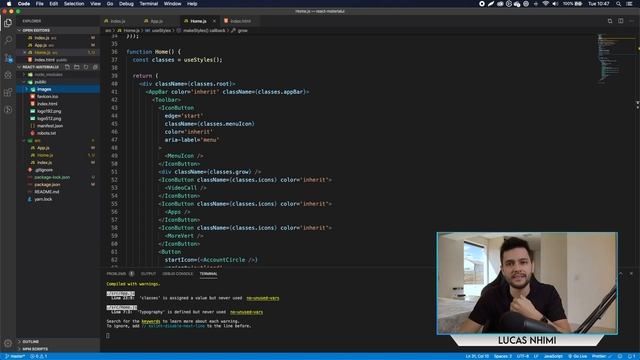The width and height of the screenshot is (640, 360).
Task: Click the Open Changes icon in editor toolbar
Action: pos(610,21)
